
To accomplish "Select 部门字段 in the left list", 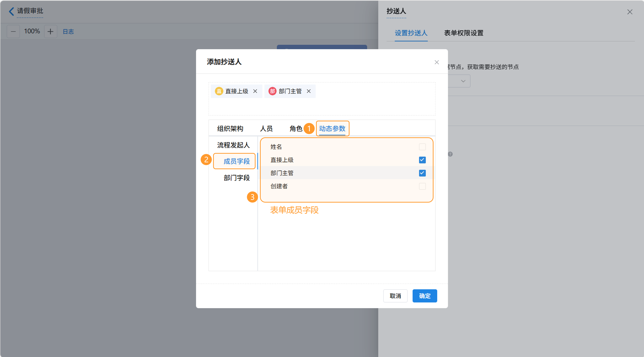I will tap(237, 178).
